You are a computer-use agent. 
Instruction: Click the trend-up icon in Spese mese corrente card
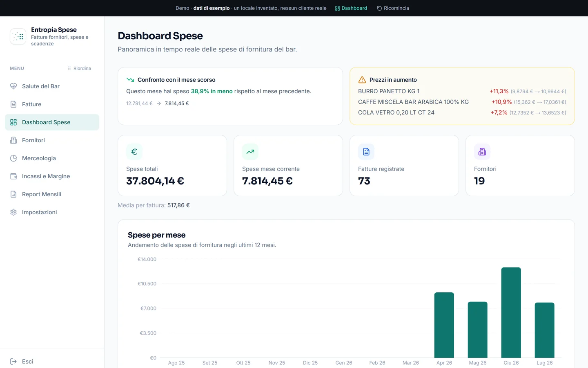point(250,152)
